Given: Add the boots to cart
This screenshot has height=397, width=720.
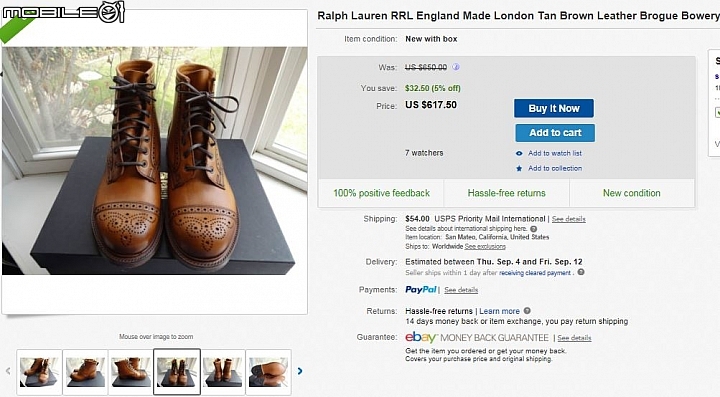Looking at the screenshot, I should [x=555, y=133].
